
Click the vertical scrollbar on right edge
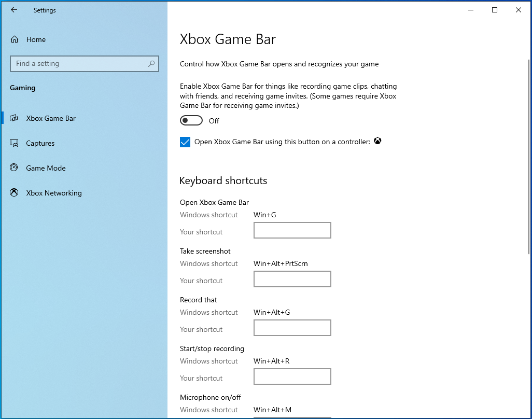click(x=527, y=156)
